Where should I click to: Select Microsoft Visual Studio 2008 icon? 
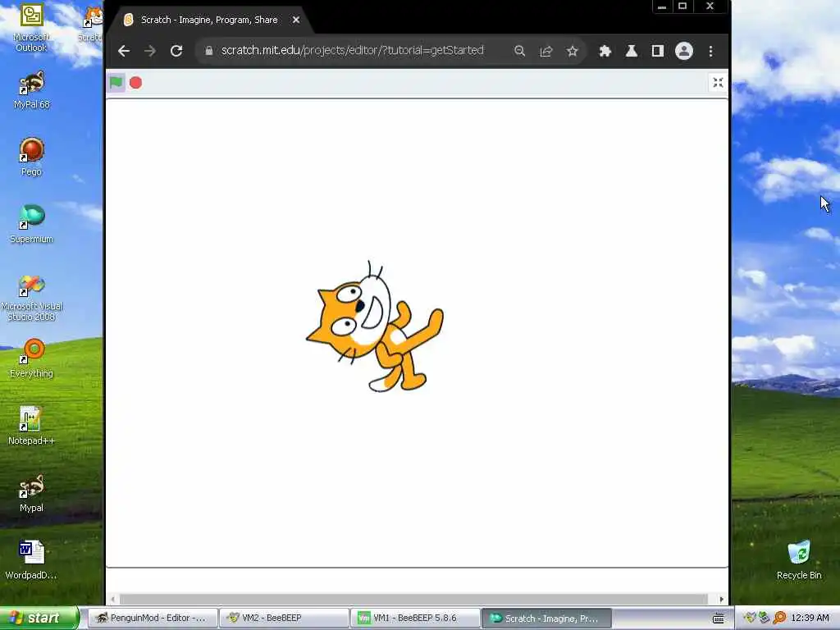[32, 299]
